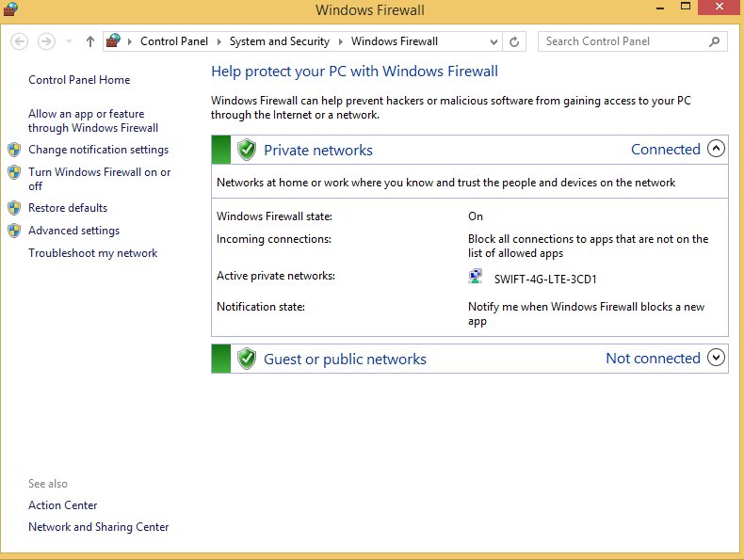Click the Private networks heading
Viewport: 744px width, 560px height.
[318, 151]
